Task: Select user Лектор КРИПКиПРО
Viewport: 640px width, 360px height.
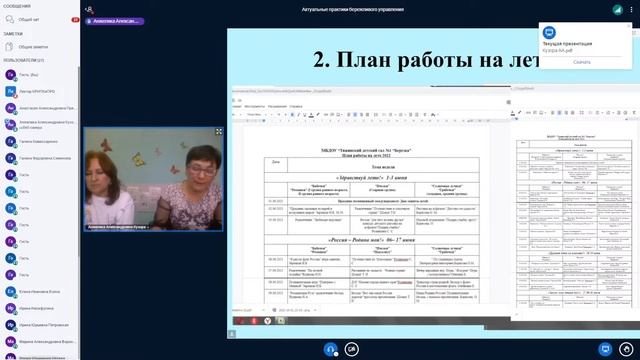Action: click(40, 91)
